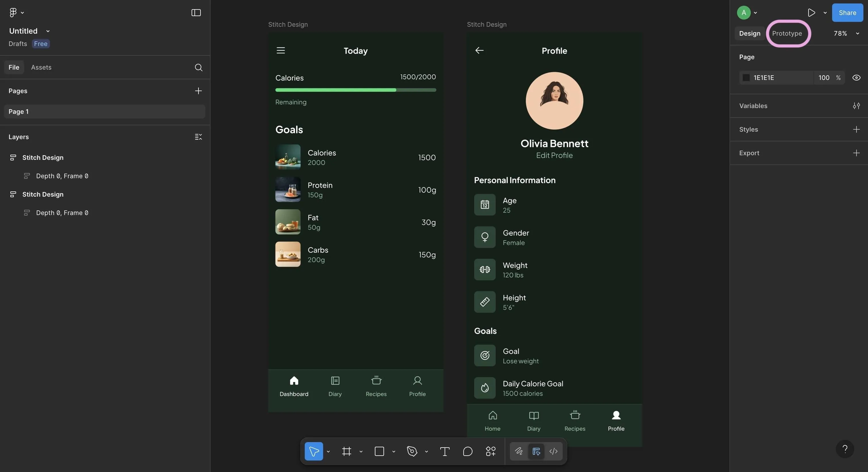
Task: Open the Actions components tool
Action: (x=490, y=451)
